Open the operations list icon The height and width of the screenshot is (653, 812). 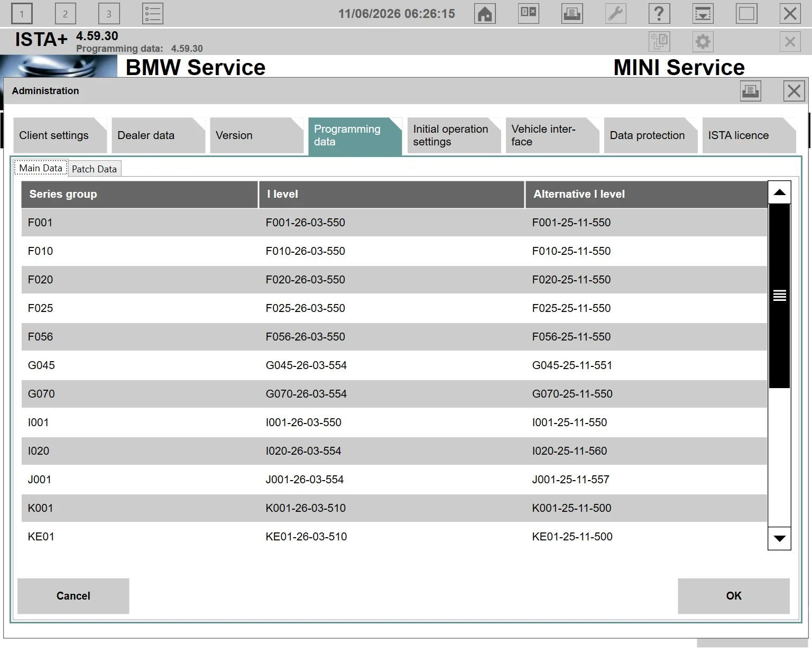(x=152, y=14)
